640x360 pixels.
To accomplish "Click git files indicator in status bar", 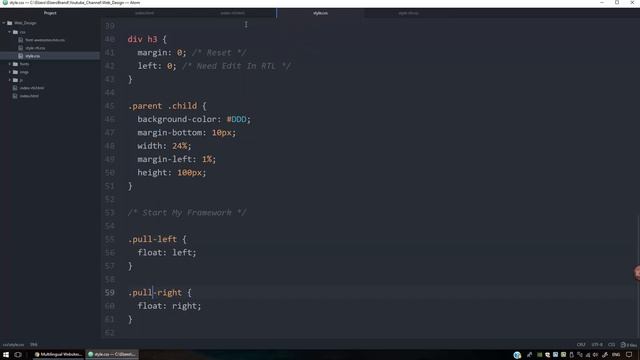I will click(629, 345).
